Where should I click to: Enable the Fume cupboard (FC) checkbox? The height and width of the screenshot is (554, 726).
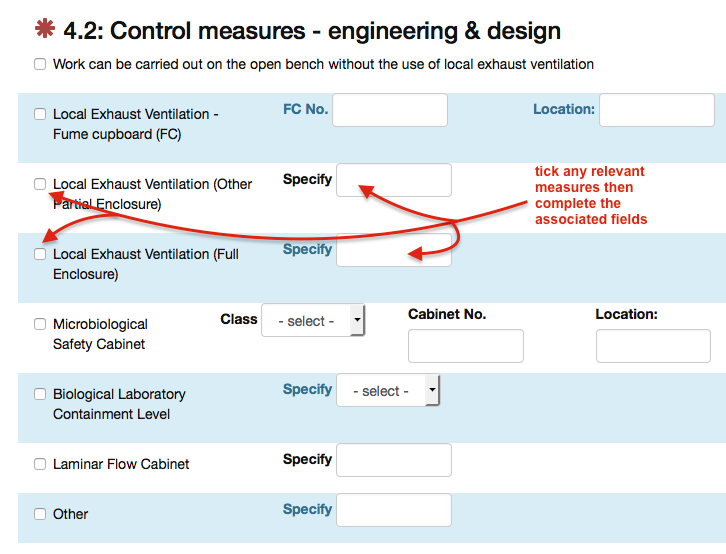pyautogui.click(x=40, y=114)
